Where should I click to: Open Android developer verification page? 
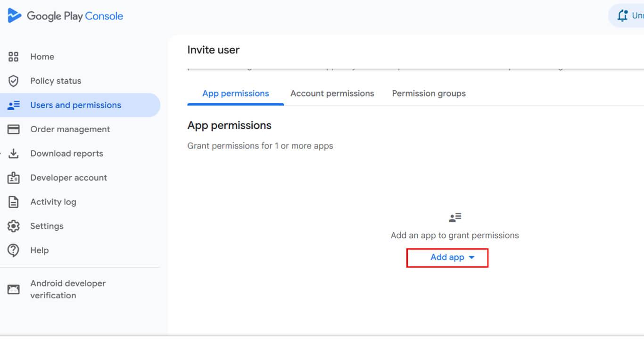pos(68,289)
